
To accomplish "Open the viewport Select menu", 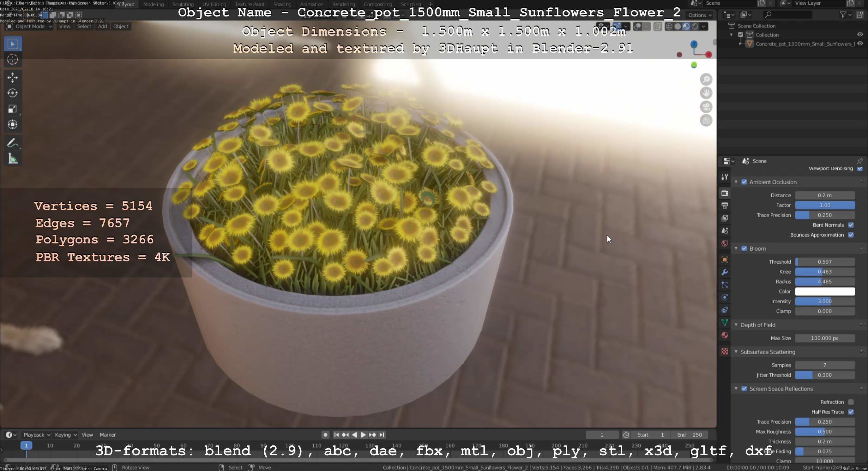I will click(84, 27).
